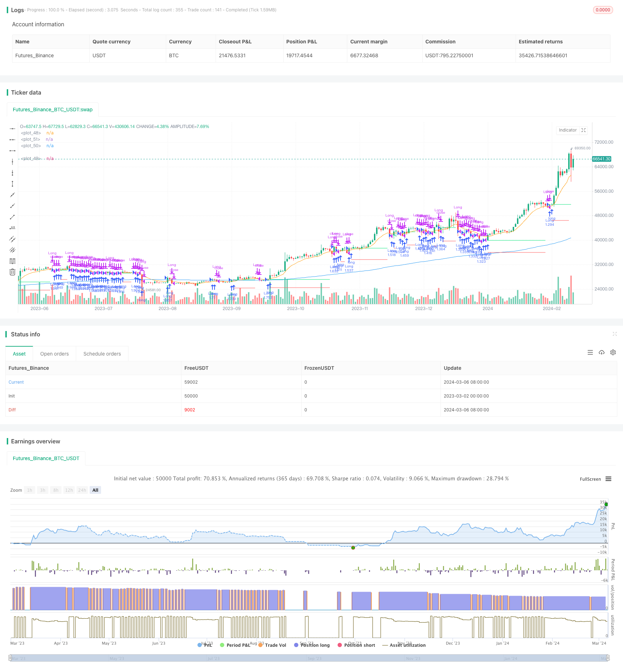Click the Futures_Binance cell in Account information
Image resolution: width=623 pixels, height=672 pixels.
pyautogui.click(x=35, y=55)
